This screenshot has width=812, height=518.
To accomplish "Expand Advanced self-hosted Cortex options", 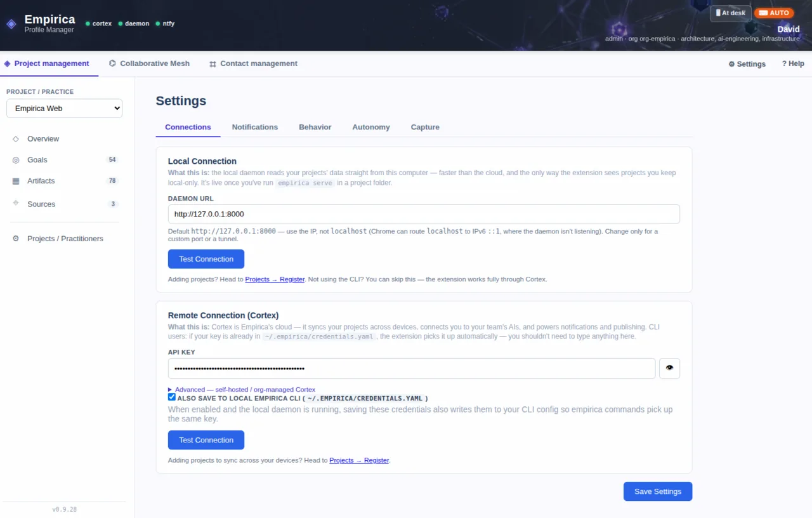I will [x=242, y=390].
